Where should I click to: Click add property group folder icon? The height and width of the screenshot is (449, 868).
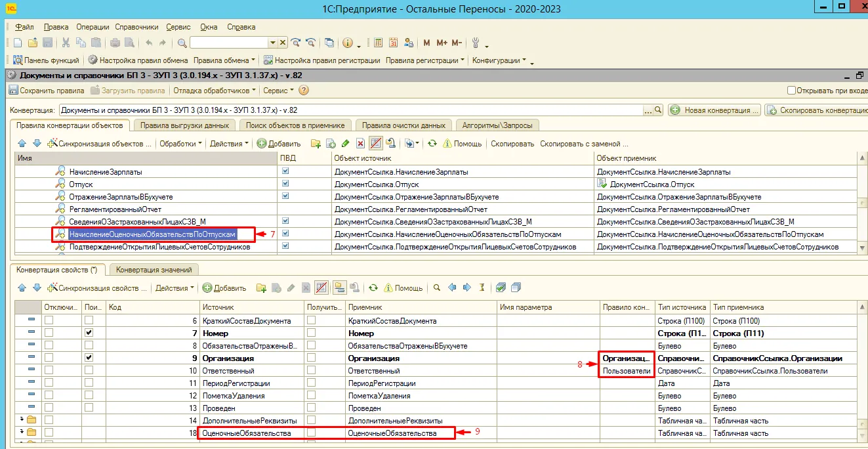pos(261,288)
